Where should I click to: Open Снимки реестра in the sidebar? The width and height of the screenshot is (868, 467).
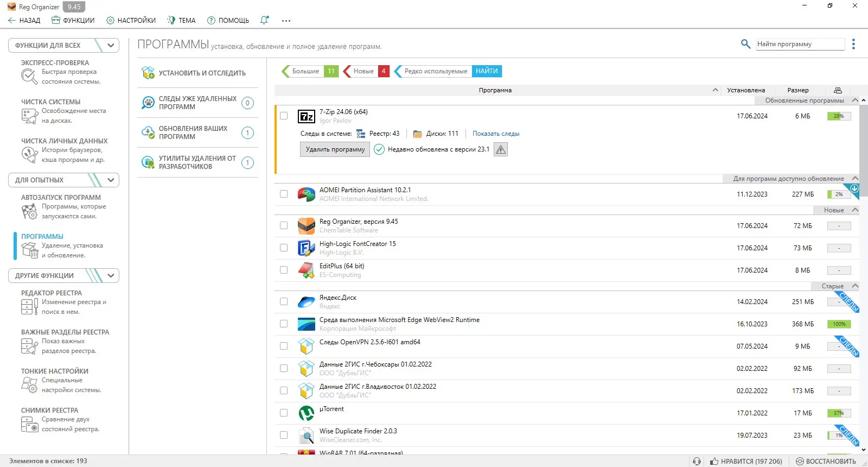point(64,420)
